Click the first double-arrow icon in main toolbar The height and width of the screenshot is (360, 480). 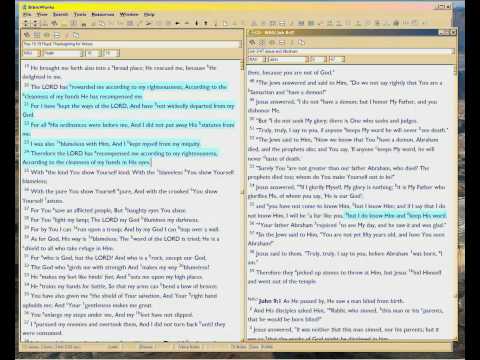click(x=26, y=23)
